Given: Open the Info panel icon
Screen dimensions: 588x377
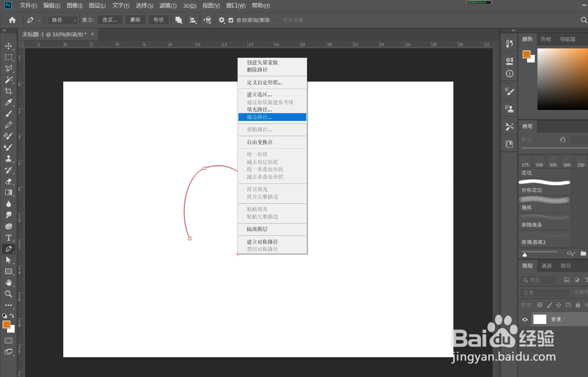Looking at the screenshot, I should coord(509,73).
